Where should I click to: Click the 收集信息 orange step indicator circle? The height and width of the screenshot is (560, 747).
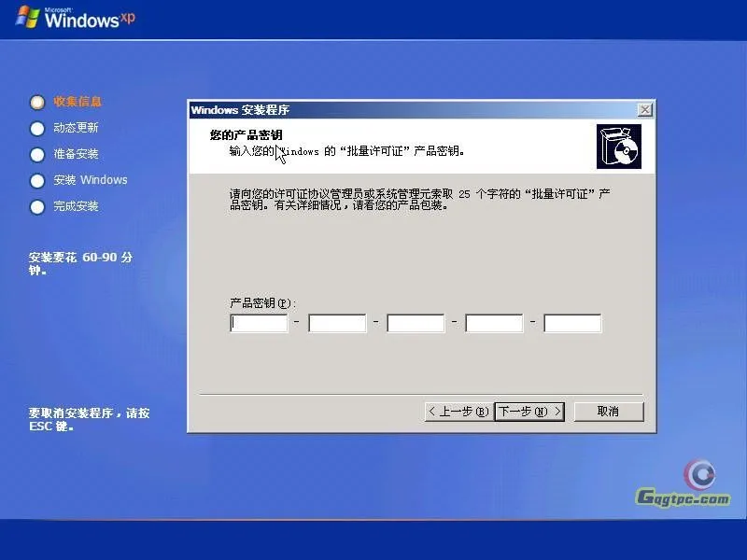tap(37, 102)
